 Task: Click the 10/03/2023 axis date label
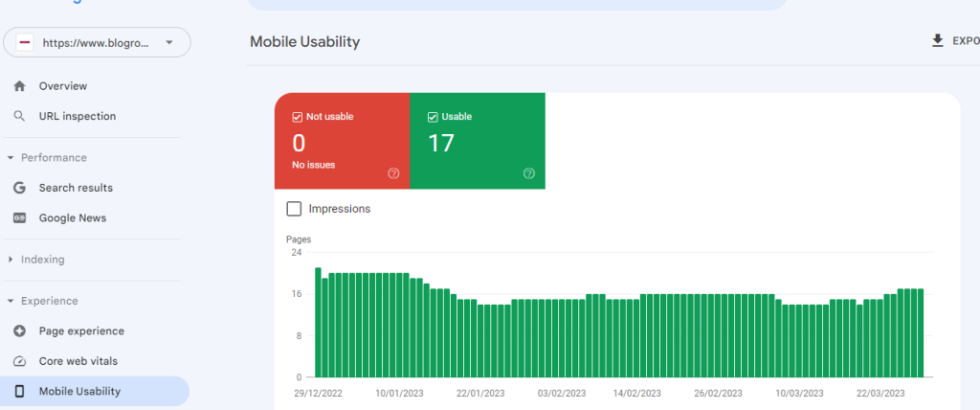pos(799,394)
